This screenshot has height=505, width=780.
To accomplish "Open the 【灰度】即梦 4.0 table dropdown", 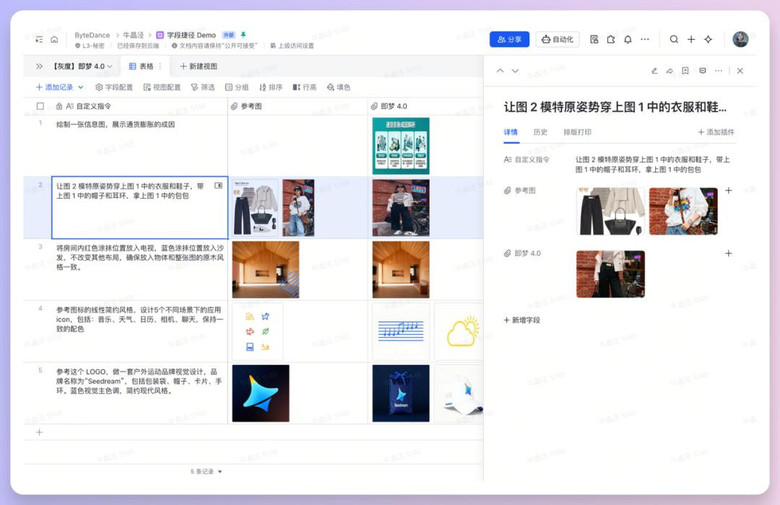I will 83,66.
